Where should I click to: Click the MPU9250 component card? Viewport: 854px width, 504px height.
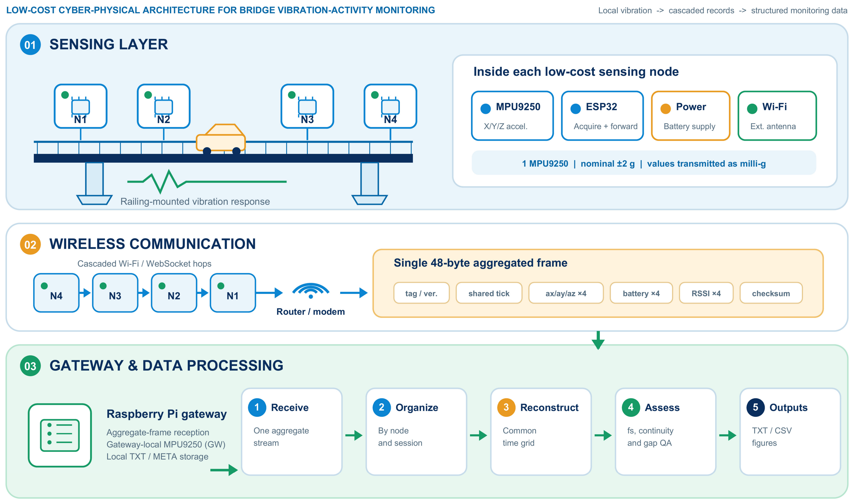point(512,115)
